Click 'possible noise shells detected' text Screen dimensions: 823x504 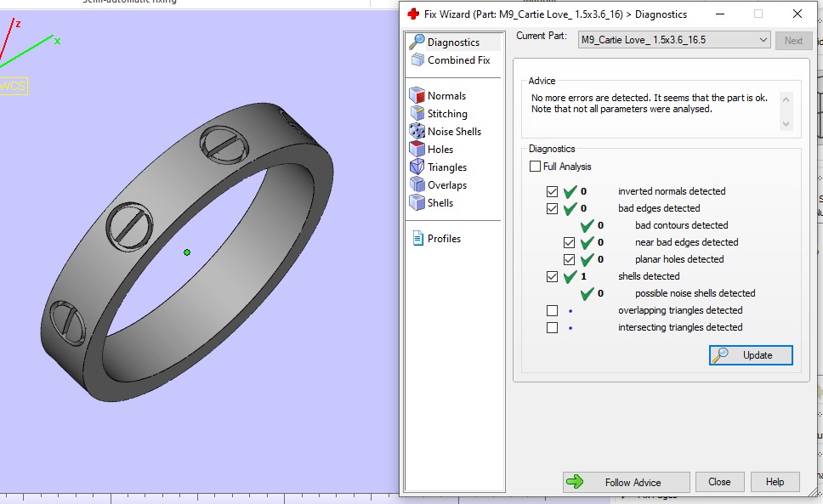pos(695,293)
